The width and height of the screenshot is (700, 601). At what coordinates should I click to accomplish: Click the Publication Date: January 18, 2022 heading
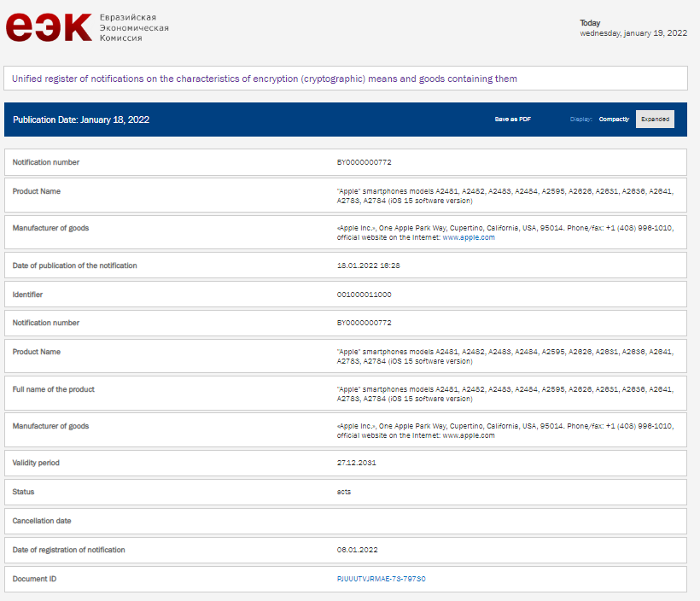coord(81,120)
